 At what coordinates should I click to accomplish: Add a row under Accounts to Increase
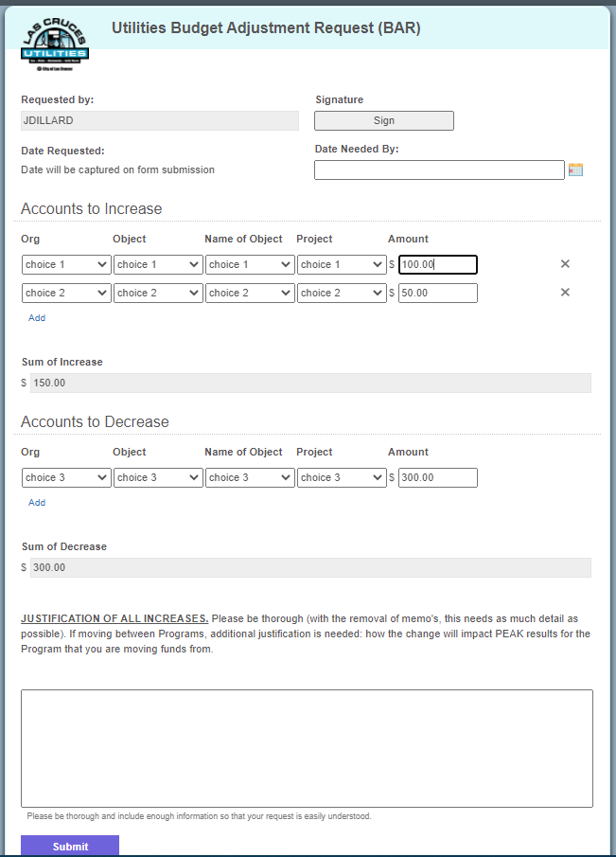37,317
